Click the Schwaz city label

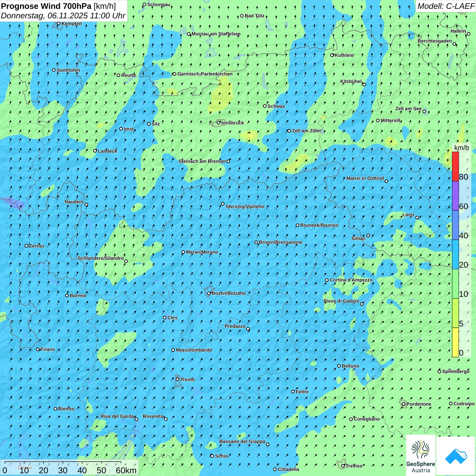coord(276,106)
